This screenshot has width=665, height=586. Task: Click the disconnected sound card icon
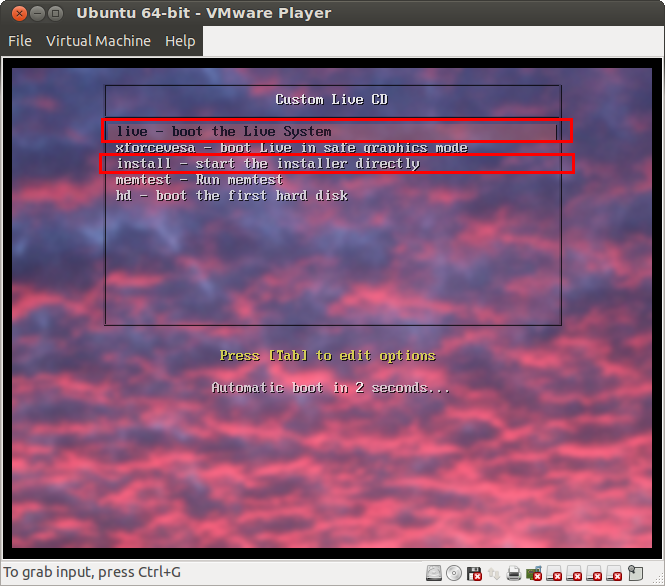(534, 573)
